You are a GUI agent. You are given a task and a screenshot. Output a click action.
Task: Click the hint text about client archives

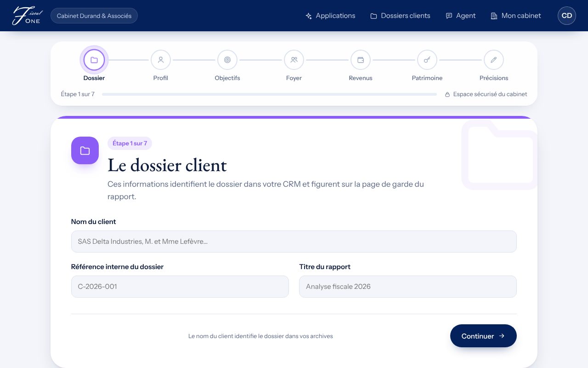[x=260, y=336]
